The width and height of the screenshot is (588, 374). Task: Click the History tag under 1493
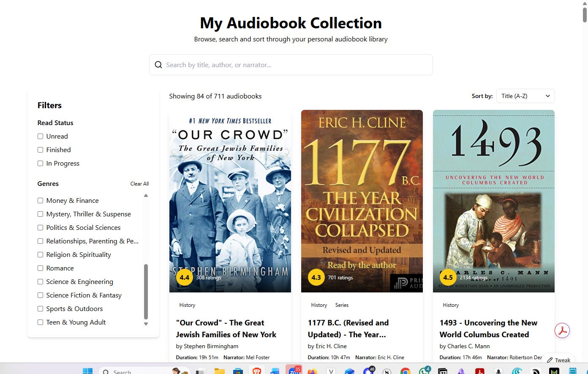(451, 305)
